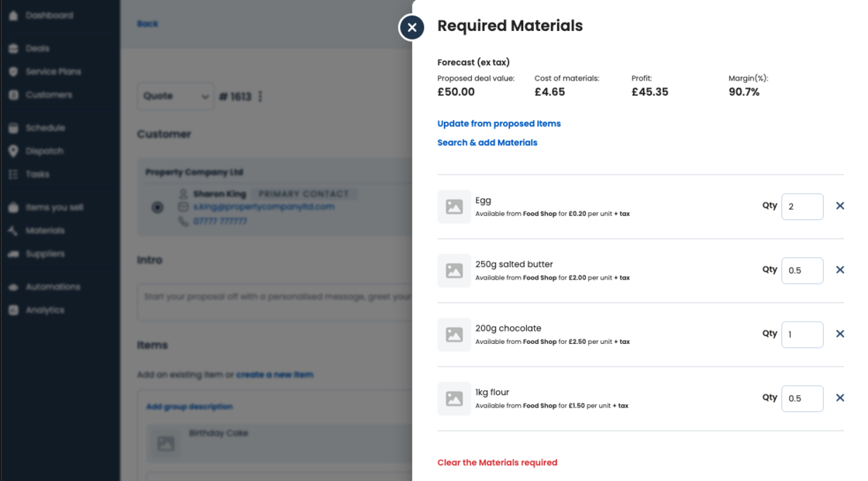Remove the Egg material row
This screenshot has height=481, width=868.
pos(840,206)
